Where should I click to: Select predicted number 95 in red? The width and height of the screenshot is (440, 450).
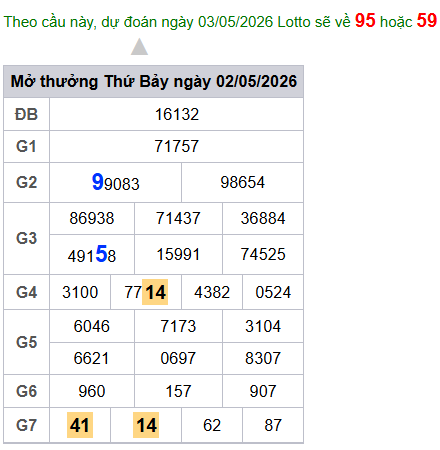coord(365,21)
